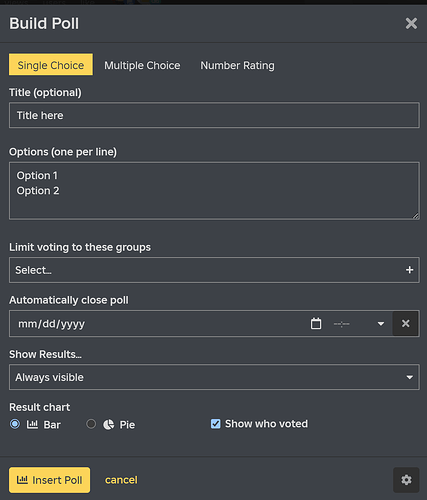
Task: Select the Bar radio button
Action: [x=15, y=424]
